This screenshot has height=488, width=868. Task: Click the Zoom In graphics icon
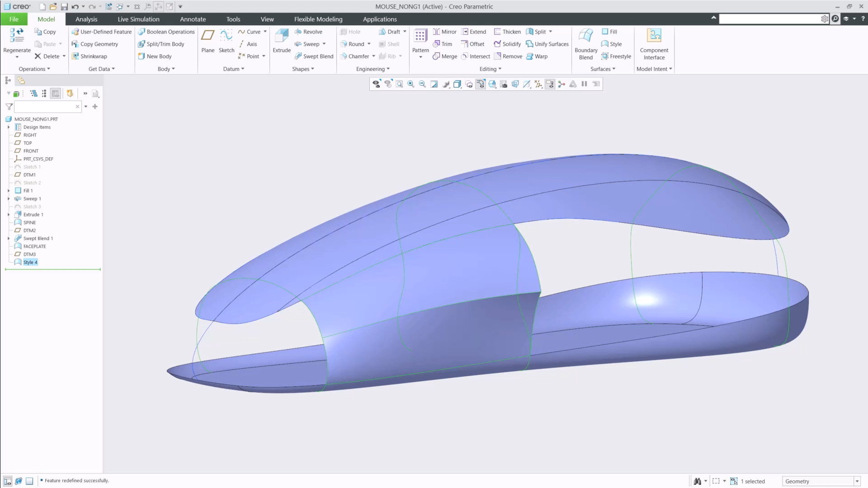[411, 84]
